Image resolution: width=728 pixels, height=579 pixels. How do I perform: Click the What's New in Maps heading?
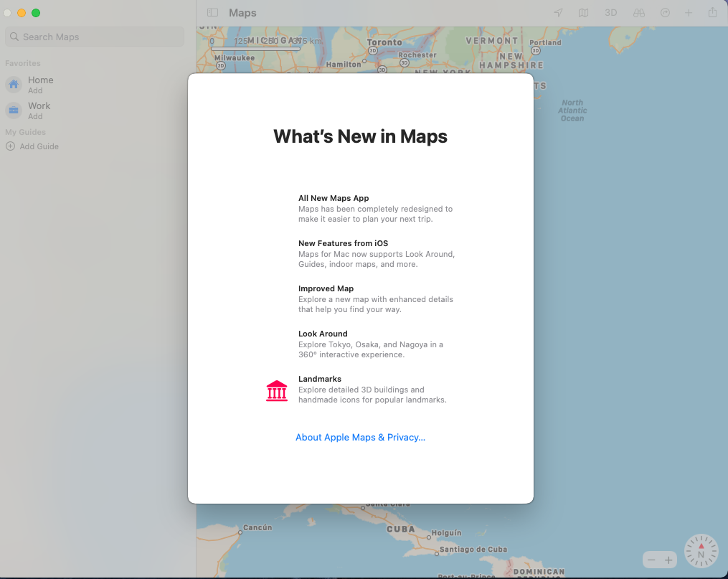coord(360,136)
